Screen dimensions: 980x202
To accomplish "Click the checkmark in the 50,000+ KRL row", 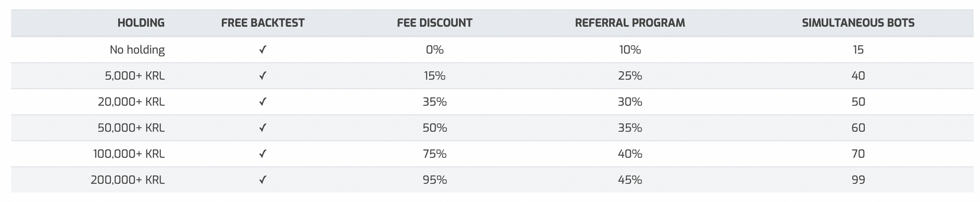I will (x=263, y=127).
